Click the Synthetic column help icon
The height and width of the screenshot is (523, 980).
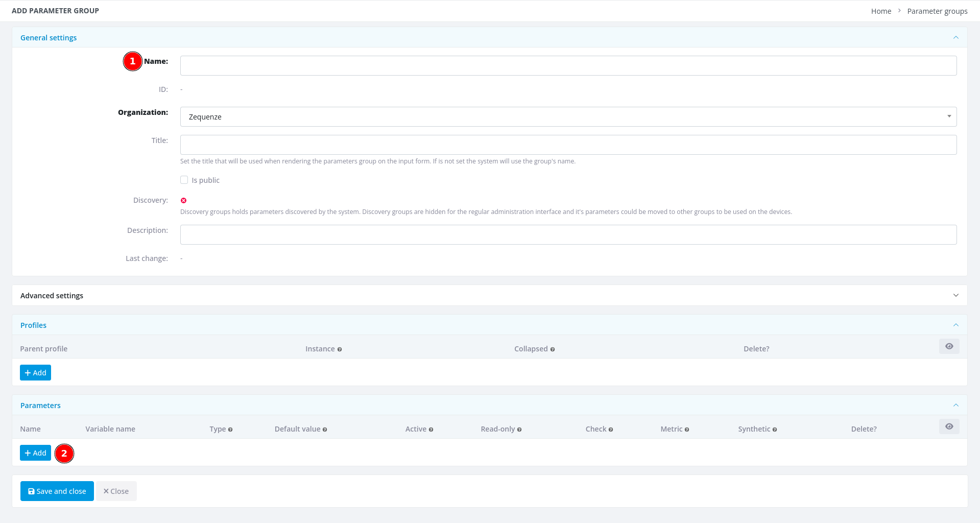(775, 430)
